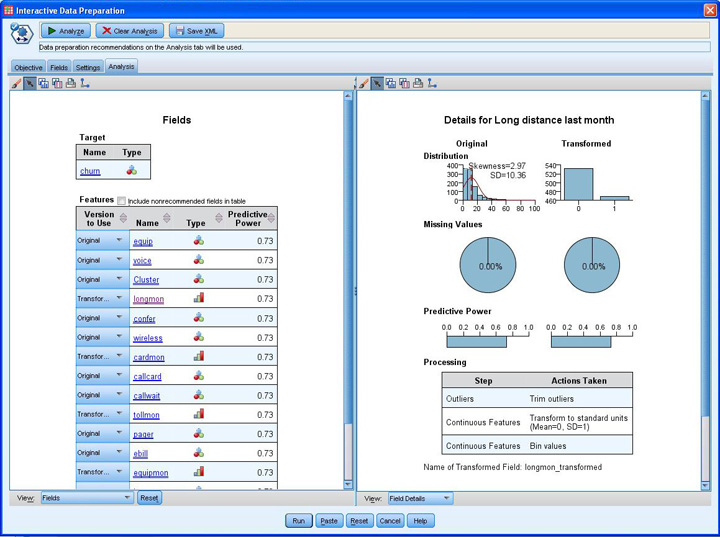The width and height of the screenshot is (720, 537).
Task: Click the last toolbar icon in the right details pane
Action: [x=433, y=83]
